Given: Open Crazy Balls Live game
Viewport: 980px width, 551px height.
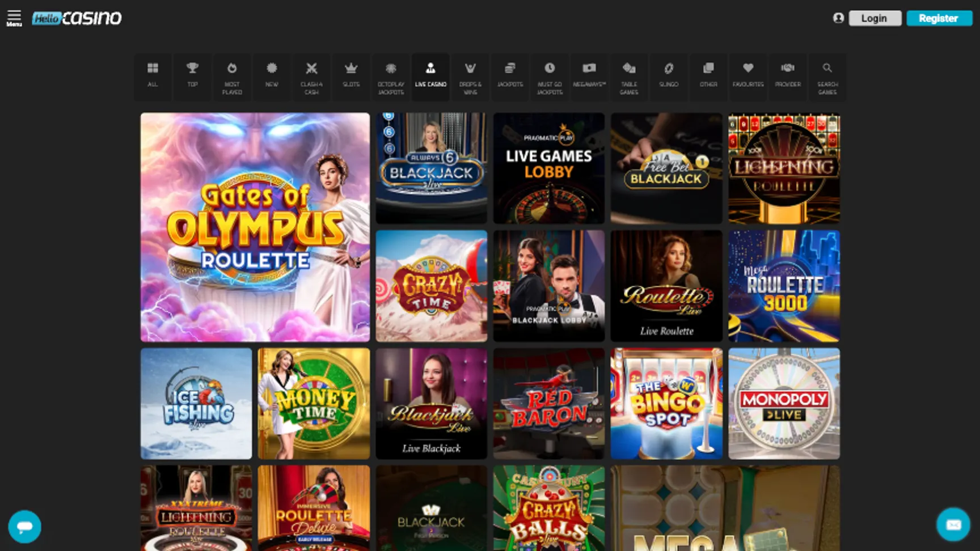Looking at the screenshot, I should tap(549, 508).
